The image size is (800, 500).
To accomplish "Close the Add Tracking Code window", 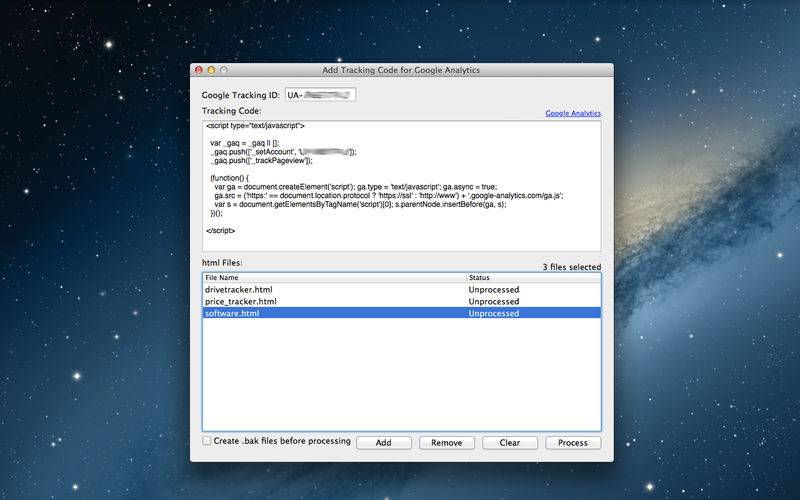I will tap(199, 70).
